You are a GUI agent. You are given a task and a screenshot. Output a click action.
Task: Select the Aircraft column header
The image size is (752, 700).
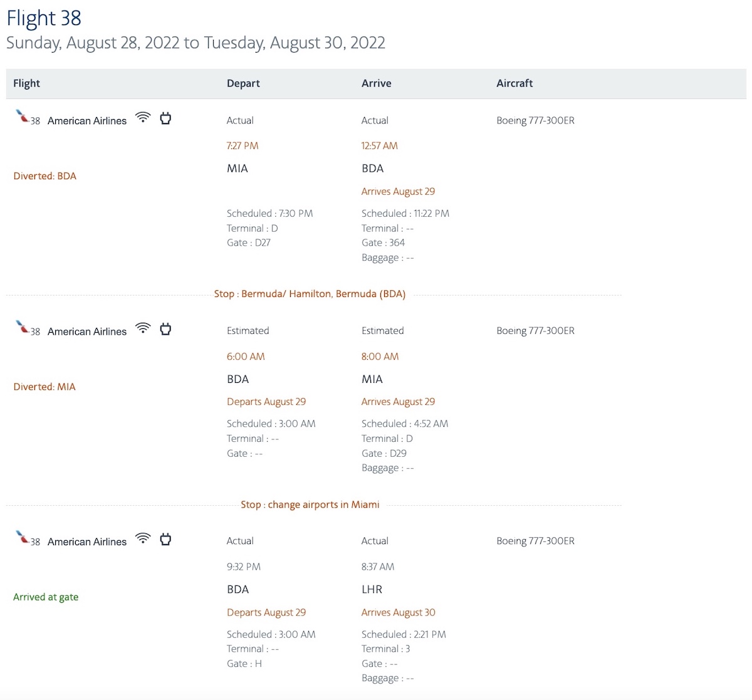[514, 83]
